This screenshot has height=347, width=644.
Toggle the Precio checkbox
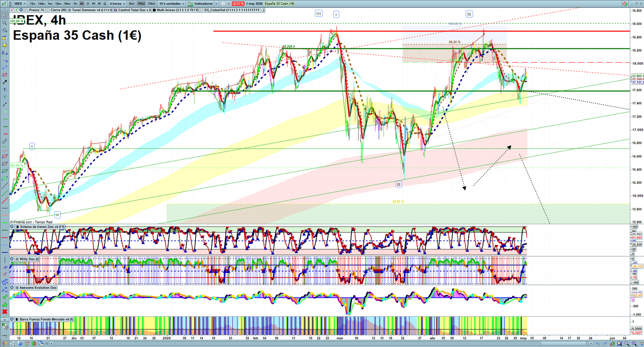pos(27,10)
